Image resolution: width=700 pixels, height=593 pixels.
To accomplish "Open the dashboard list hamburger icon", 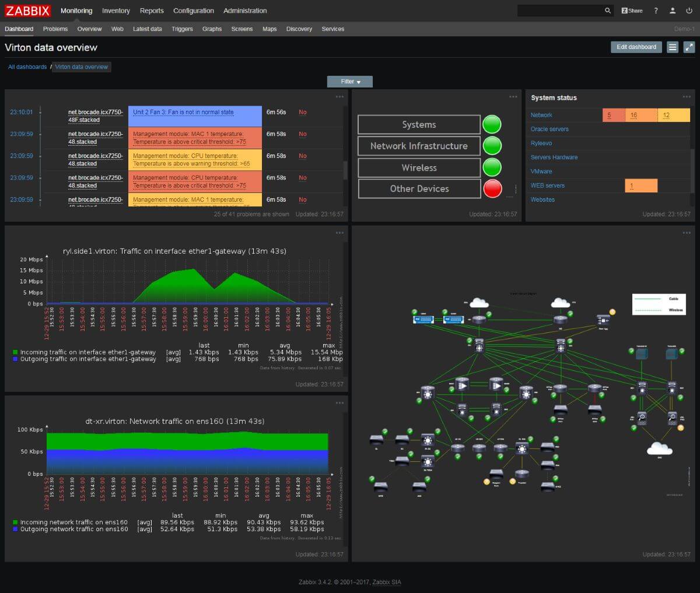I will click(x=673, y=47).
